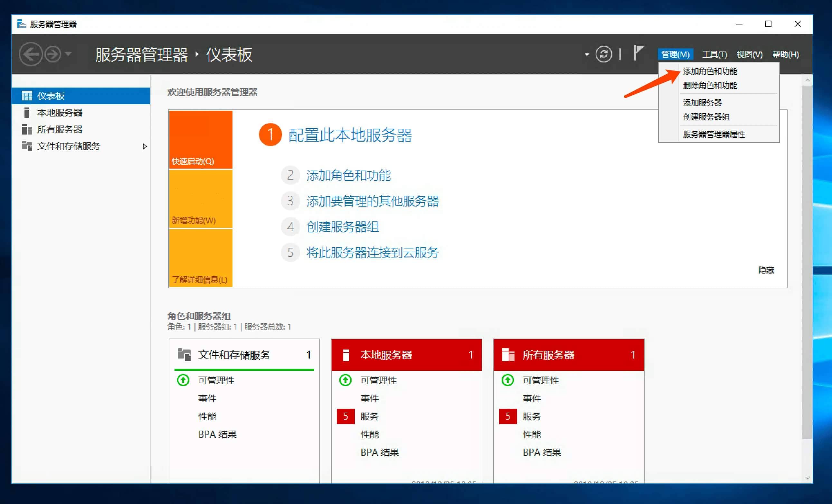Click 性能 in the 文件和存储服务 tile
Screen dimensions: 832x504
coord(207,416)
